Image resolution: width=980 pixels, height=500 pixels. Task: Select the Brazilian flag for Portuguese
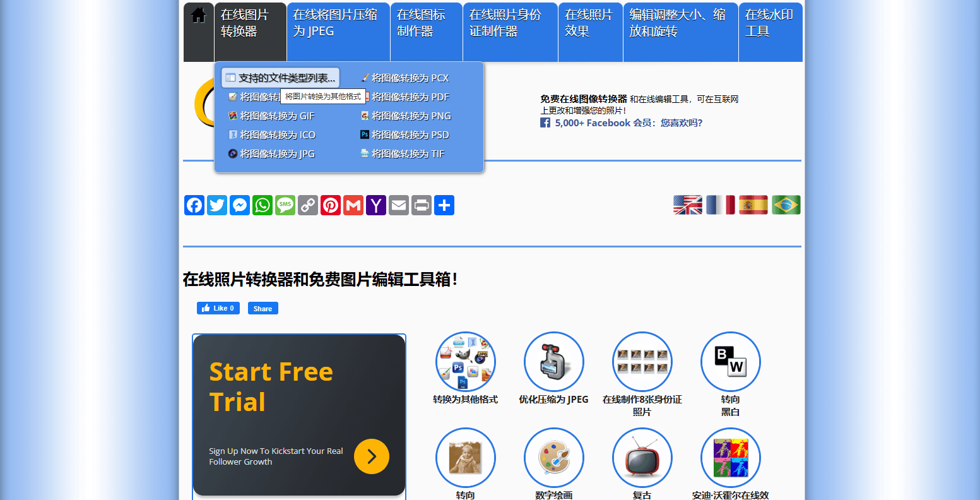(786, 205)
